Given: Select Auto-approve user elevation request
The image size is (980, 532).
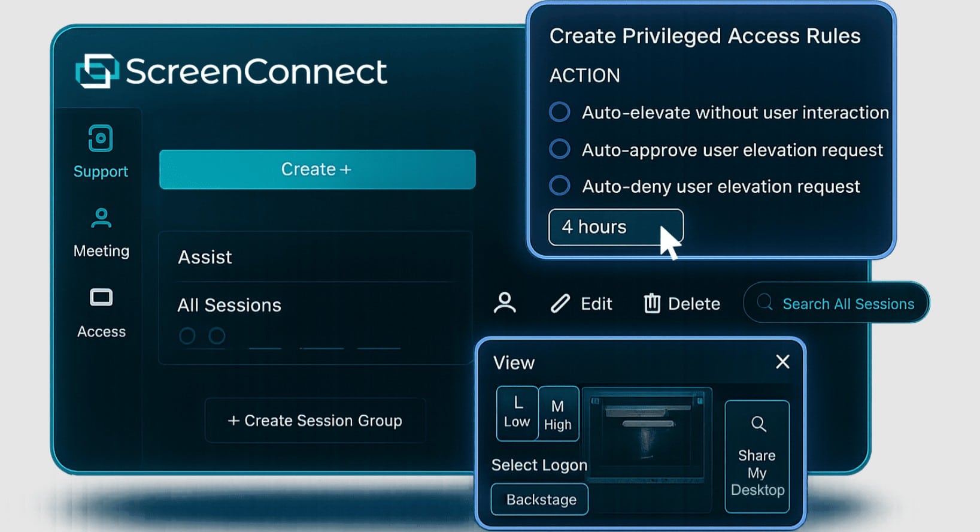Looking at the screenshot, I should pyautogui.click(x=560, y=149).
